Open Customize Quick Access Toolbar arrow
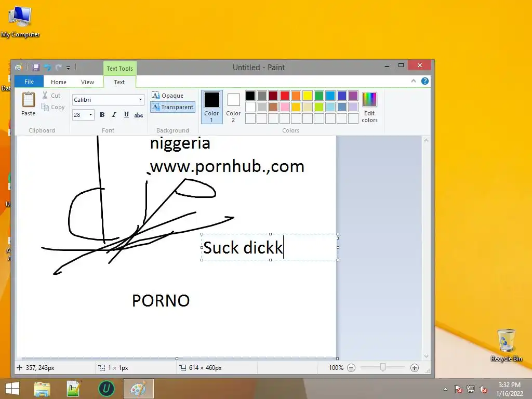Screen dimensions: 532x399 68,68
